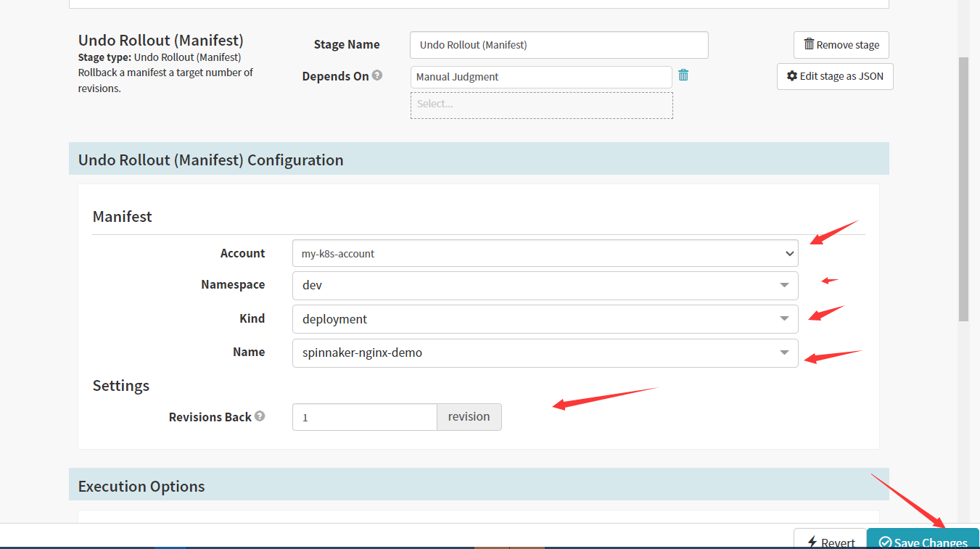Screen dimensions: 980x549
Task: Select the Manual Judgment dependency entry
Action: pos(541,77)
